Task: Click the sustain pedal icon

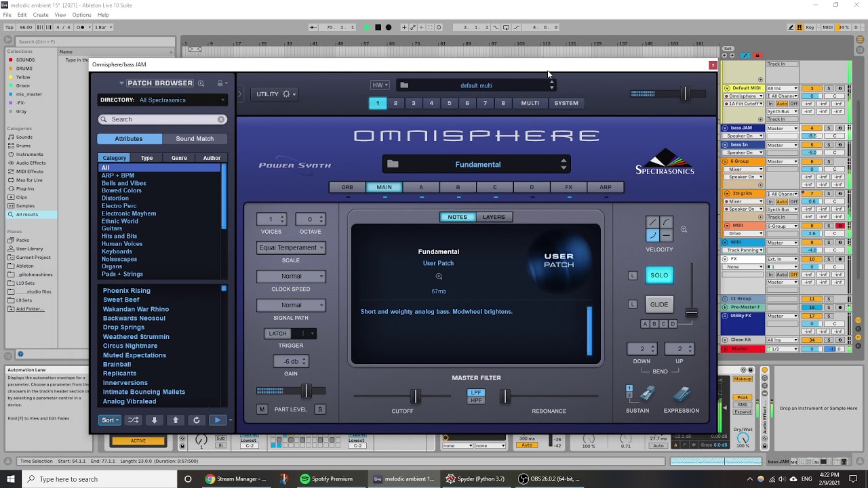Action: tap(648, 394)
